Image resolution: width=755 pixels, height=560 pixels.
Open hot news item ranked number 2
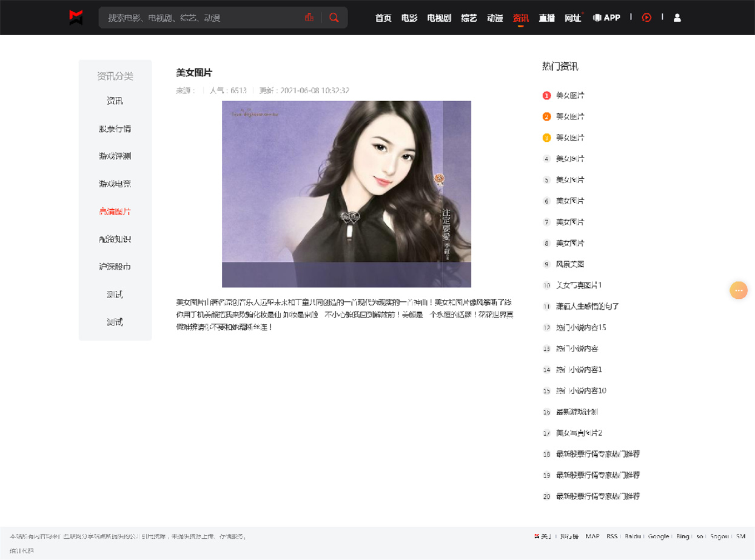(x=570, y=116)
